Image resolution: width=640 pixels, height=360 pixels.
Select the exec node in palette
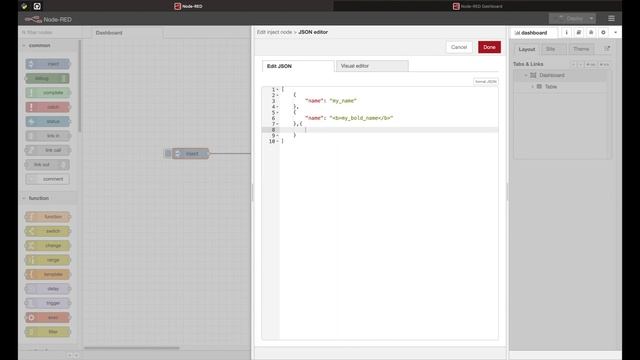(48, 318)
